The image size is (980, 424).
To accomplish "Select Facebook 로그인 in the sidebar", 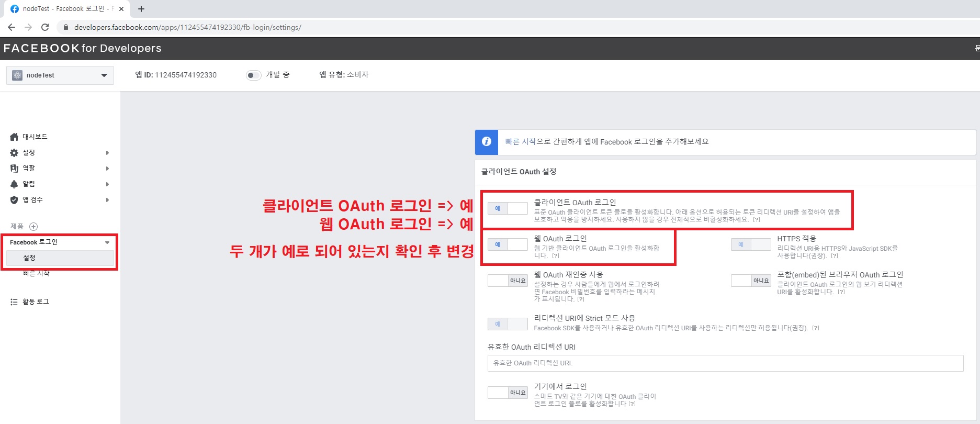I will tap(33, 242).
